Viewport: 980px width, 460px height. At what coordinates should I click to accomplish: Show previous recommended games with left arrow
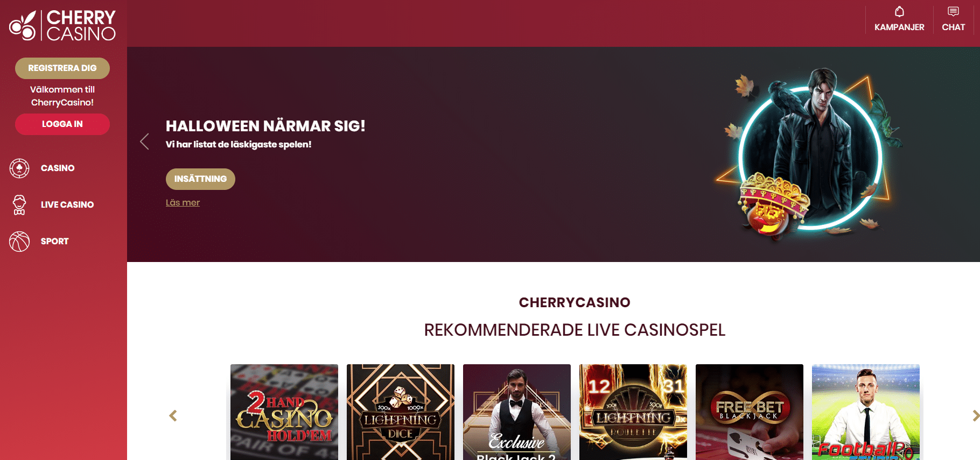point(173,415)
